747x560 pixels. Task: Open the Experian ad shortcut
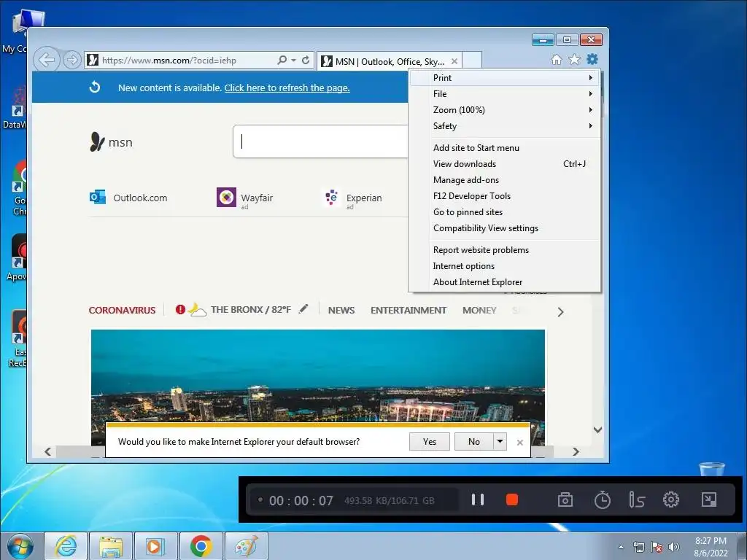(x=353, y=198)
